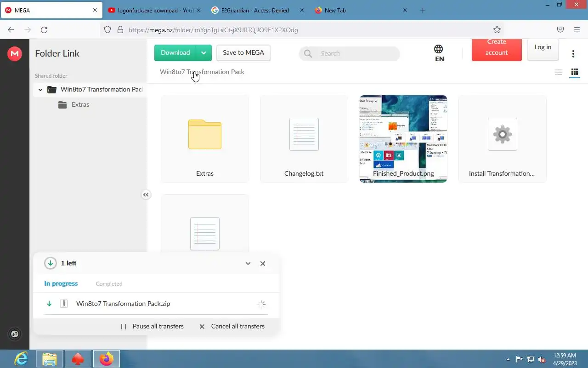Click the Firefox taskbar icon
The width and height of the screenshot is (588, 368).
click(107, 359)
